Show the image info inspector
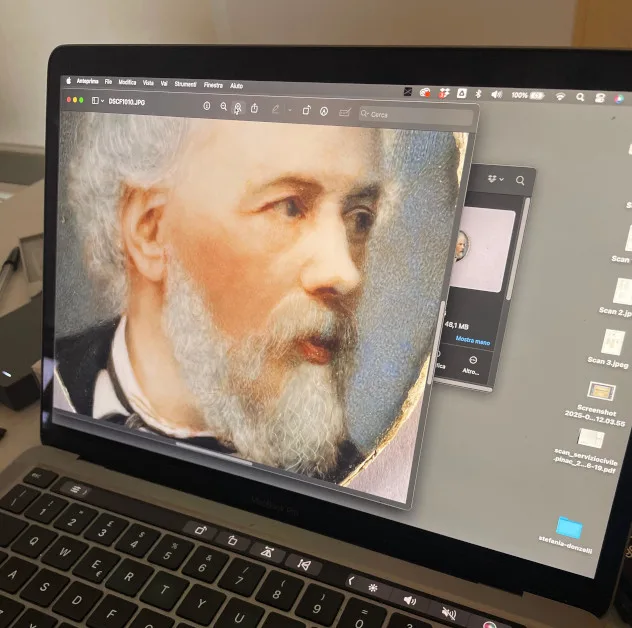The width and height of the screenshot is (632, 628). tap(207, 106)
